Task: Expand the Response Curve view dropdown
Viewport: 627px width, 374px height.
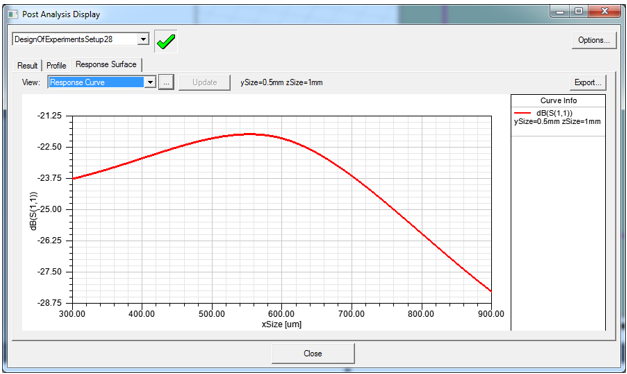Action: coord(150,82)
